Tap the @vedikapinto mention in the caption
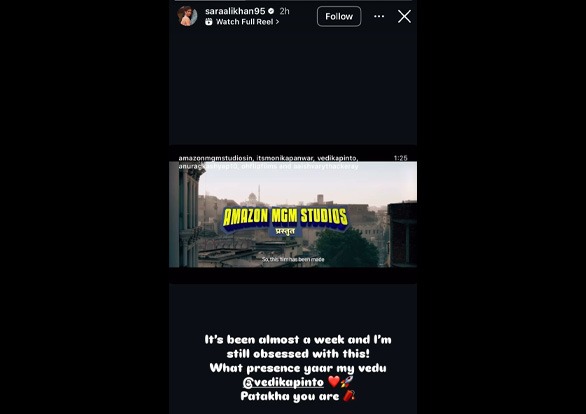586x414 pixels. 283,382
